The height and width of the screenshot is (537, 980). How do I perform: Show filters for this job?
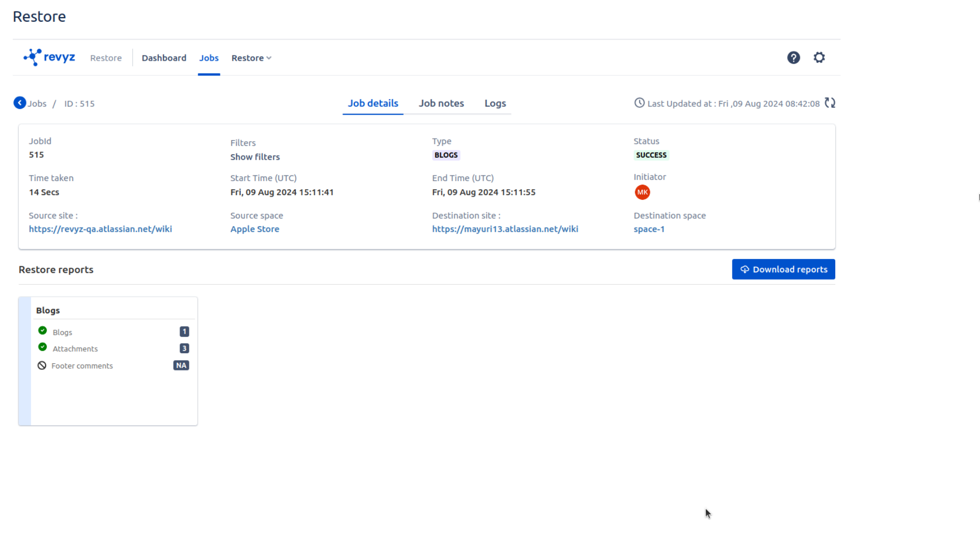pyautogui.click(x=255, y=157)
